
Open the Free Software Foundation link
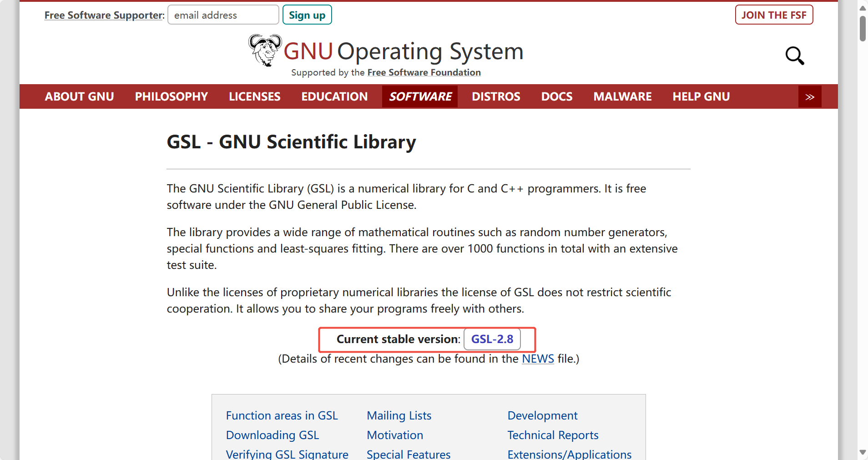tap(424, 72)
